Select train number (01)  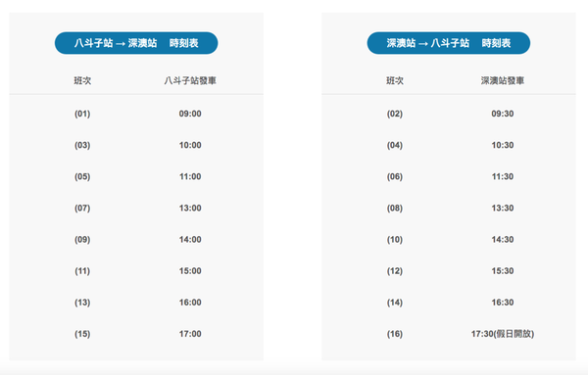tap(82, 114)
